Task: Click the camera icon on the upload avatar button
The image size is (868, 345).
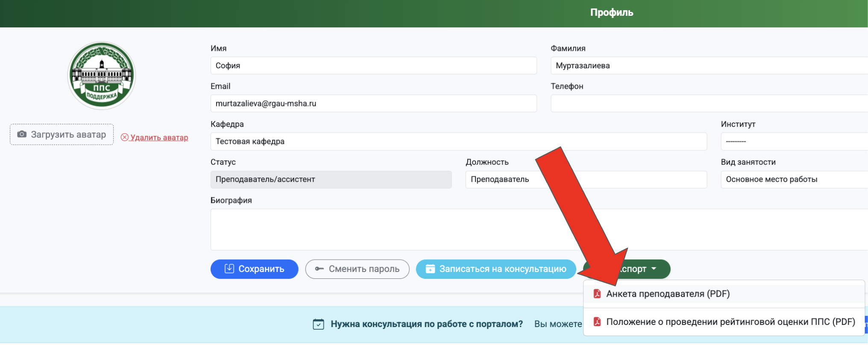Action: coord(22,134)
